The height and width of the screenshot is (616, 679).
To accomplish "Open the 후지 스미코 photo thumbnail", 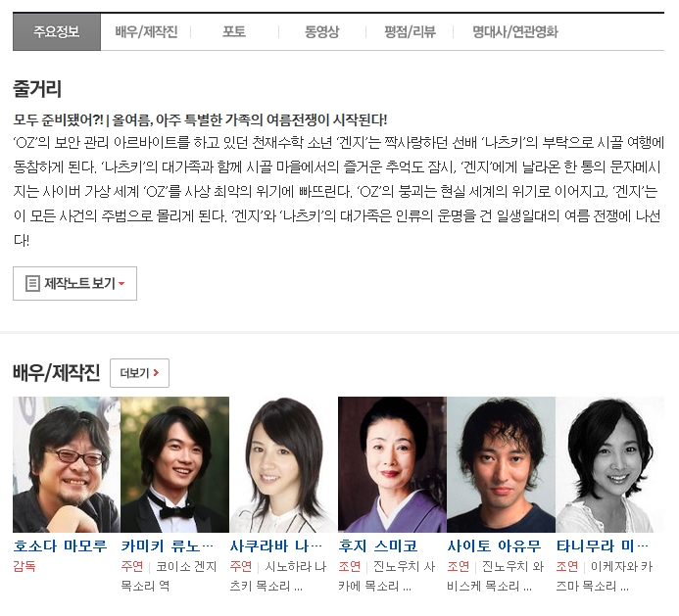I will (392, 464).
